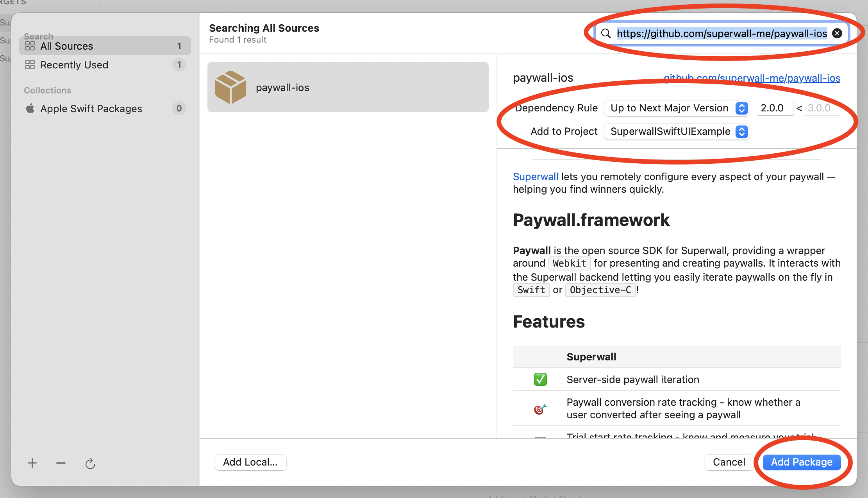The height and width of the screenshot is (498, 868).
Task: Click the Objective-C code label
Action: pyautogui.click(x=600, y=290)
